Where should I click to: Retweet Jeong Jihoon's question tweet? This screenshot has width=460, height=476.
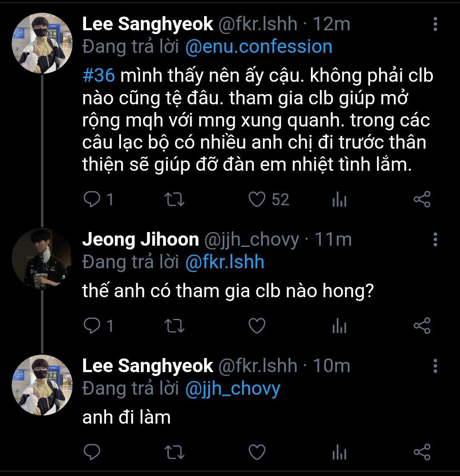(174, 326)
